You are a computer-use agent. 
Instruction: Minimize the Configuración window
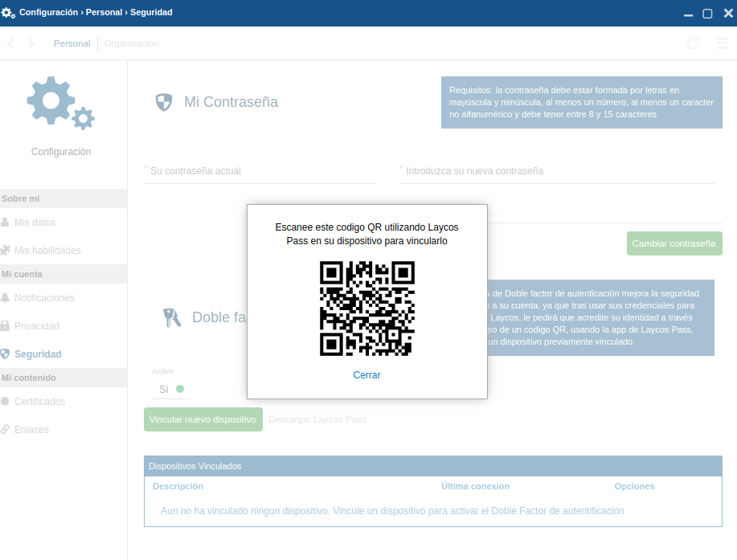tap(688, 14)
